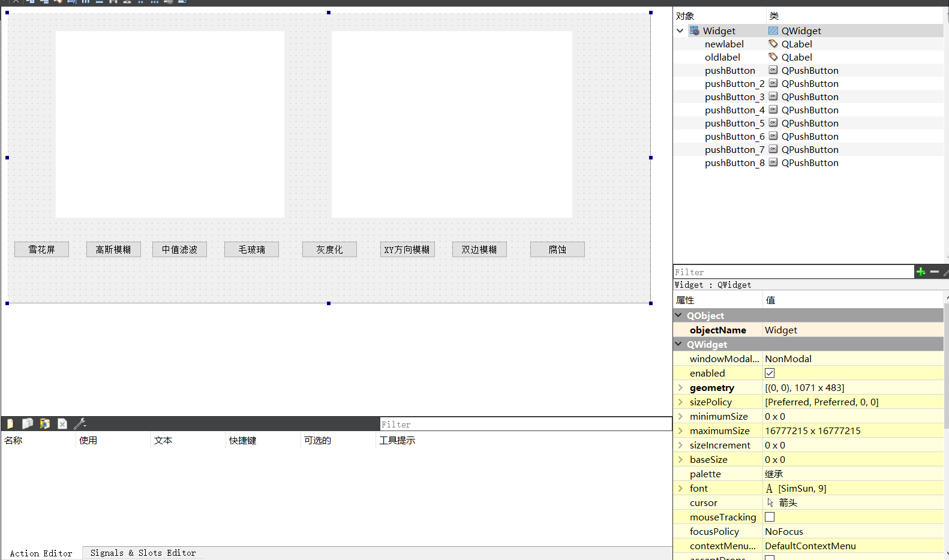
Task: Select pushButton_3 in the object tree
Action: (x=734, y=97)
